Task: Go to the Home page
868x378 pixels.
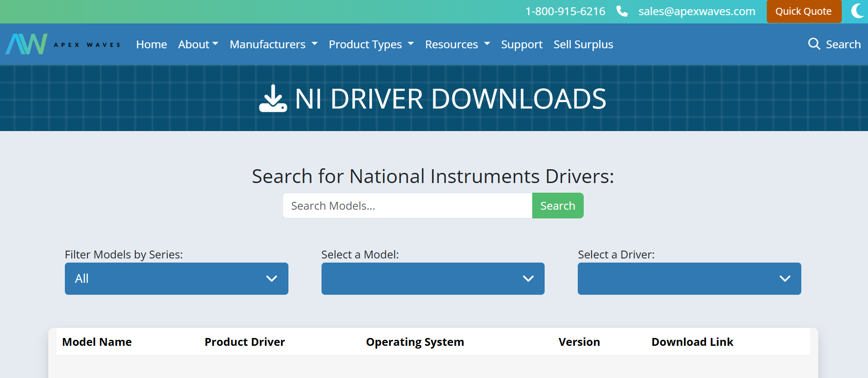Action: point(151,45)
